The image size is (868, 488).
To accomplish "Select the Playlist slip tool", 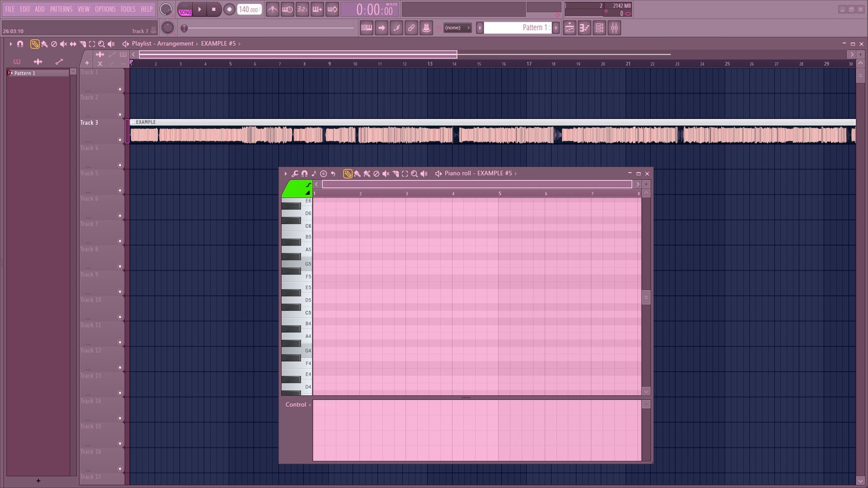I will (73, 44).
